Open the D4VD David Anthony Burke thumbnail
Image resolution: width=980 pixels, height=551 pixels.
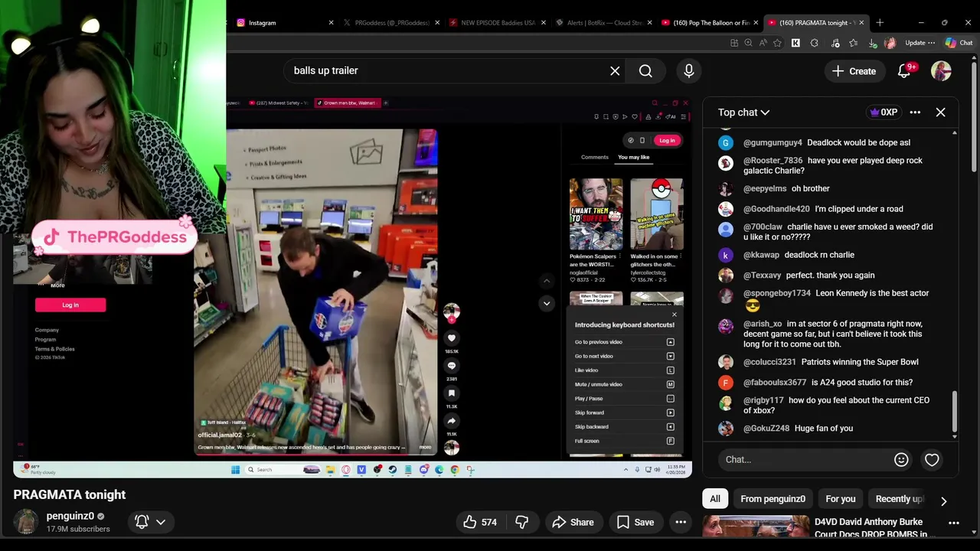756,527
